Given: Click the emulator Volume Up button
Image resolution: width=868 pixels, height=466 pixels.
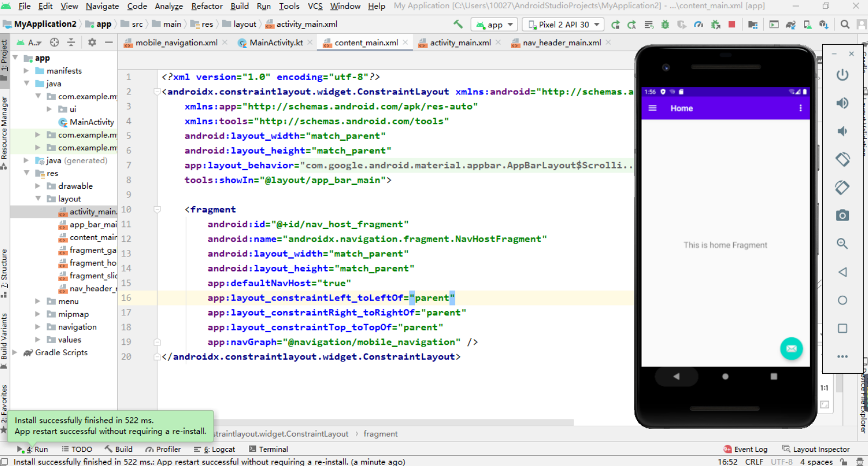Looking at the screenshot, I should coord(842,103).
